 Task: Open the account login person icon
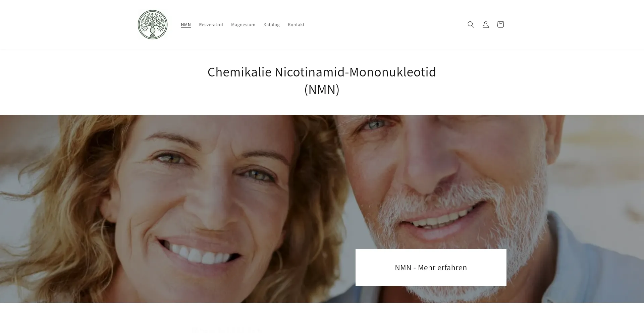point(485,24)
